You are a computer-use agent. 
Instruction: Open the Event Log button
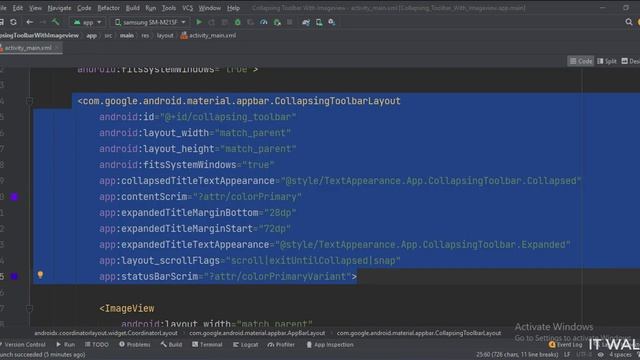[566, 344]
